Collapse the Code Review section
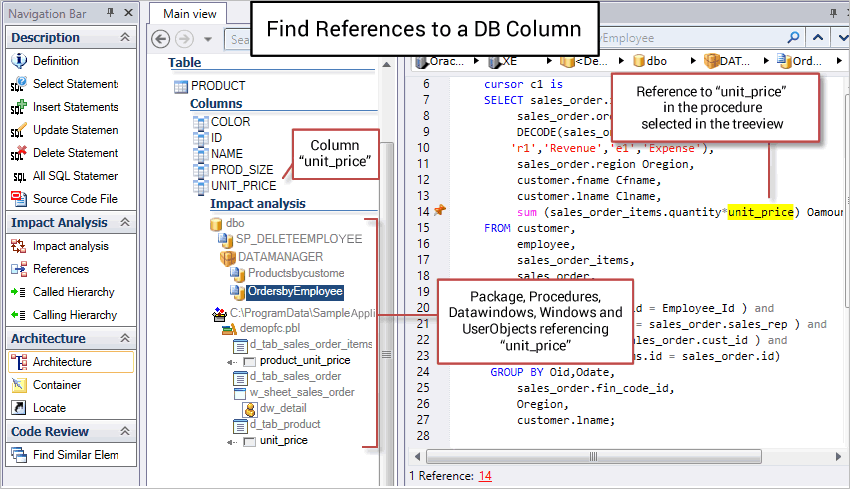 (125, 431)
